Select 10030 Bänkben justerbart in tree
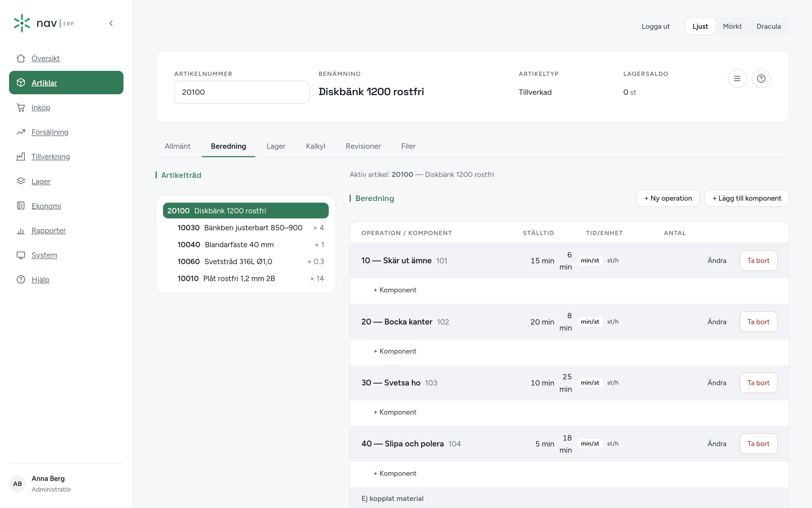 click(x=250, y=228)
